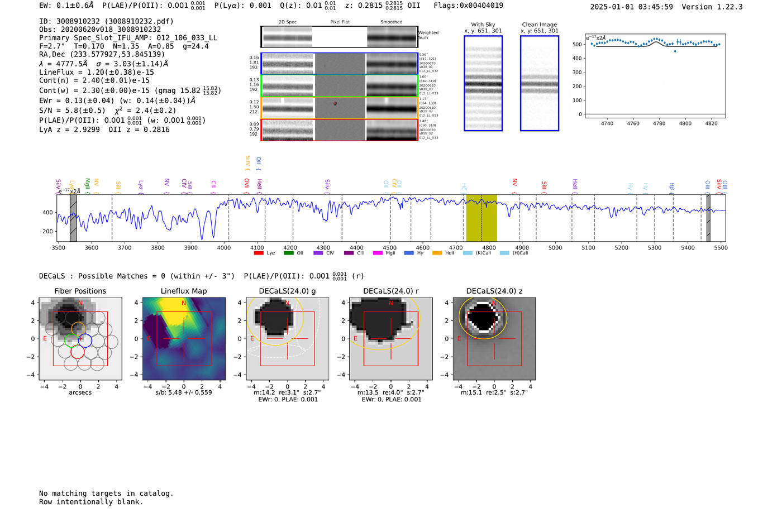This screenshot has width=782, height=532.
Task: Click the Row intentionally blank text
Action: [x=91, y=502]
